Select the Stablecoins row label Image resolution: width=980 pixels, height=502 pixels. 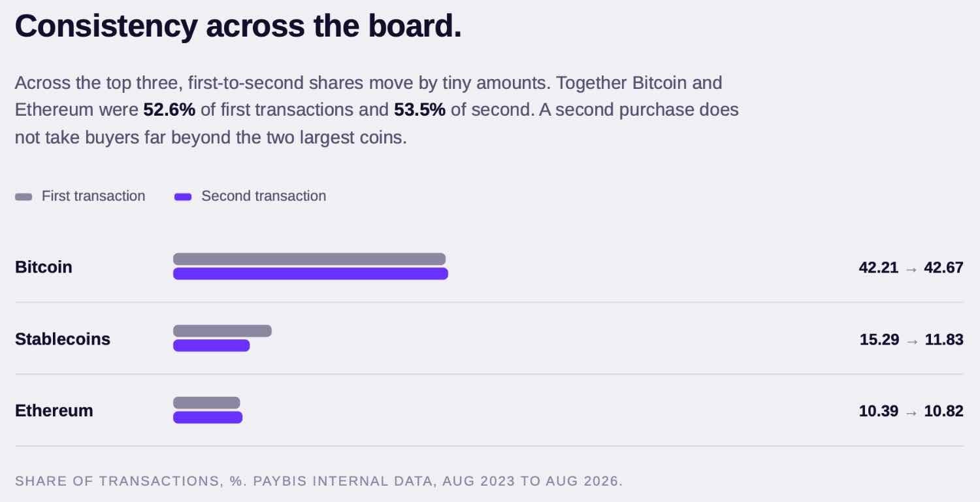(63, 339)
